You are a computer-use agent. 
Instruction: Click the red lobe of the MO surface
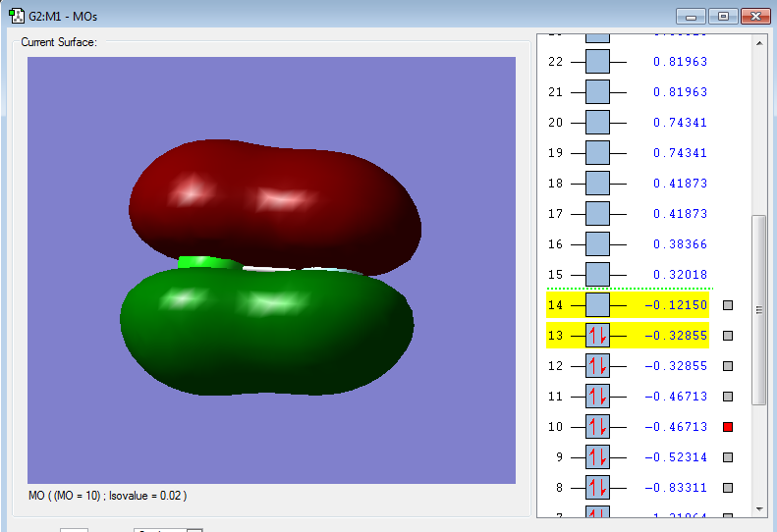(275, 208)
